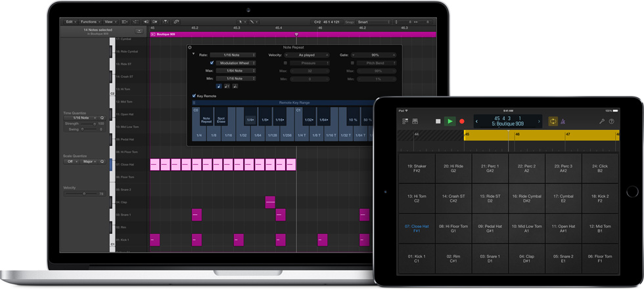Uncheck the Key Remote checkbox
This screenshot has width=644, height=291.
pos(194,96)
